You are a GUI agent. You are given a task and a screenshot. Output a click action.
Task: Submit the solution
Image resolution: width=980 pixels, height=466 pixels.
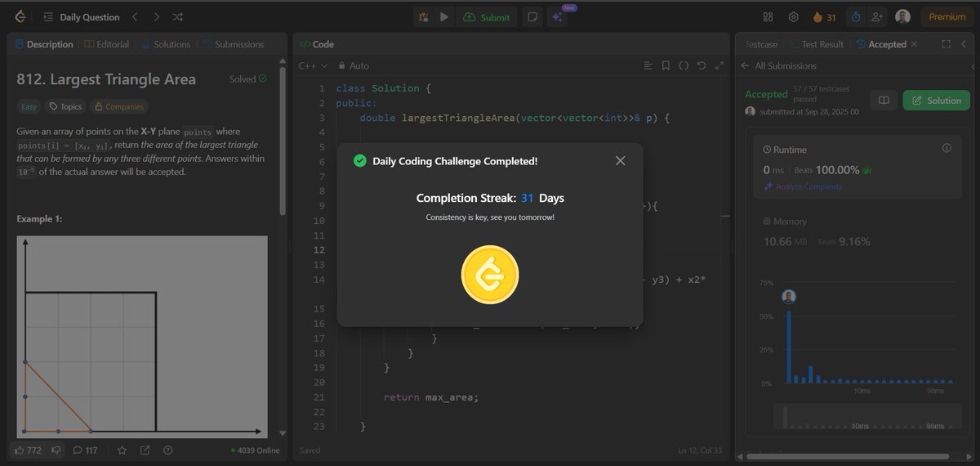click(487, 16)
